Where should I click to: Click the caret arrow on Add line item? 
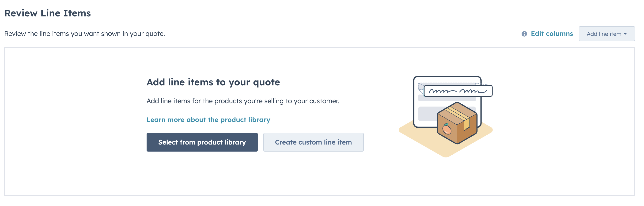625,34
